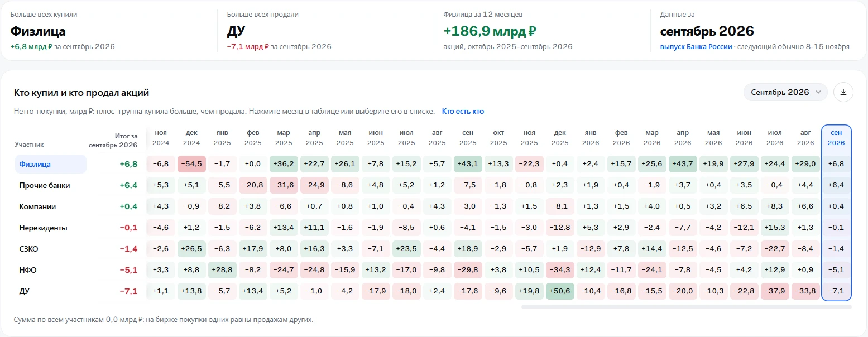
Task: Click the horizontal scrollbar under the table
Action: (x=687, y=306)
